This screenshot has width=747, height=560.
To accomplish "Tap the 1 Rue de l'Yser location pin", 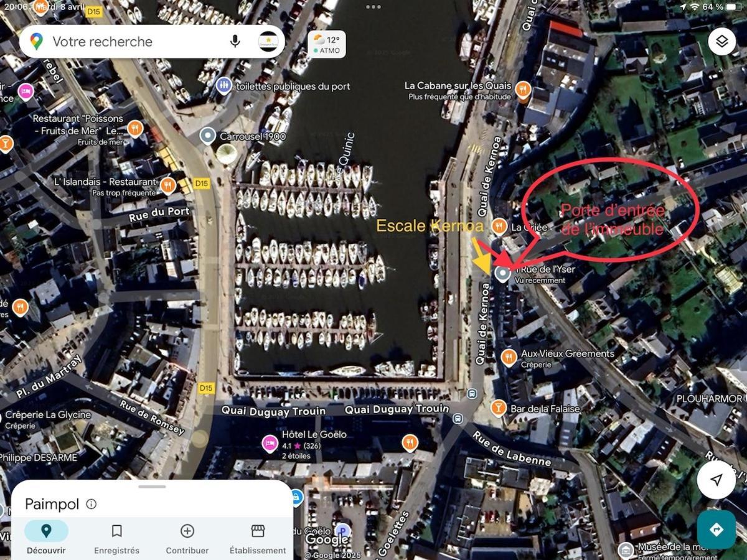I will [x=502, y=274].
